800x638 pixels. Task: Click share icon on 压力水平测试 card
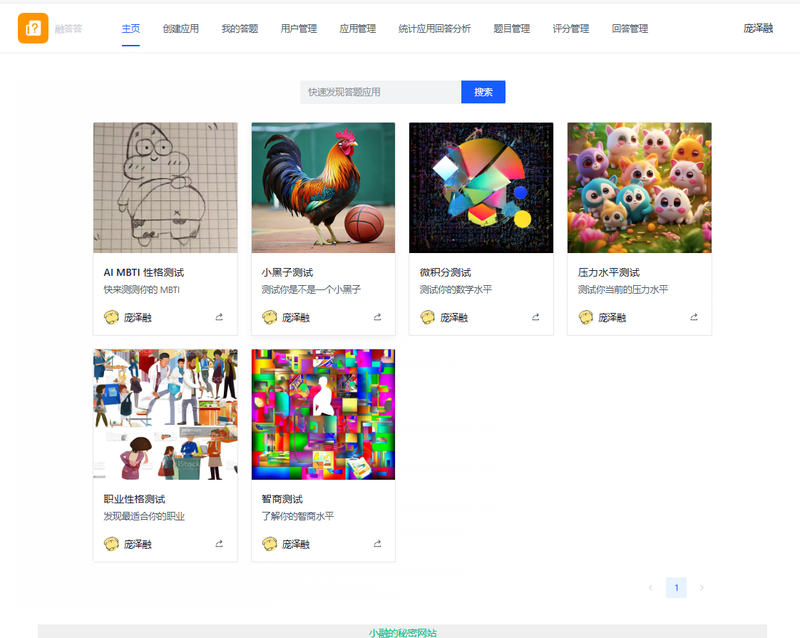pyautogui.click(x=694, y=317)
